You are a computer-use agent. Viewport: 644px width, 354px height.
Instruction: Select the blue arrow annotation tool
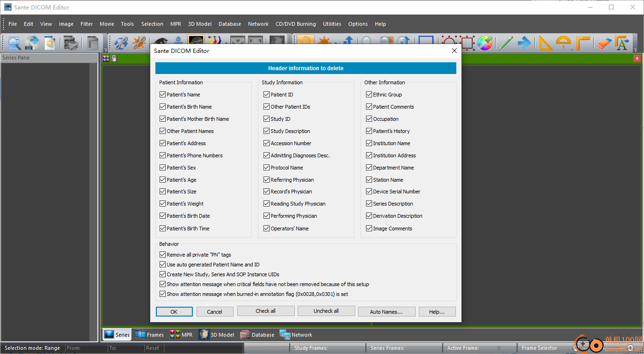tap(524, 43)
